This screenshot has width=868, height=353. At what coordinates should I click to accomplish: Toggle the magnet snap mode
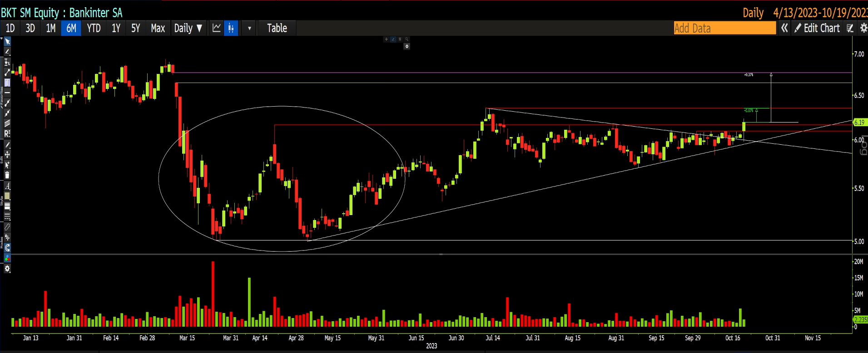pos(7,248)
